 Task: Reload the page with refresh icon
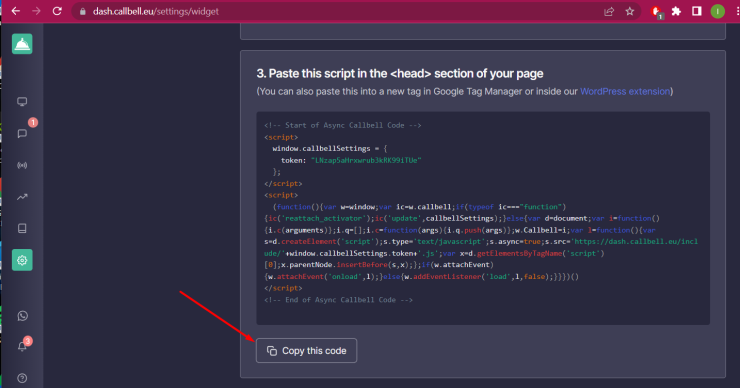click(57, 11)
